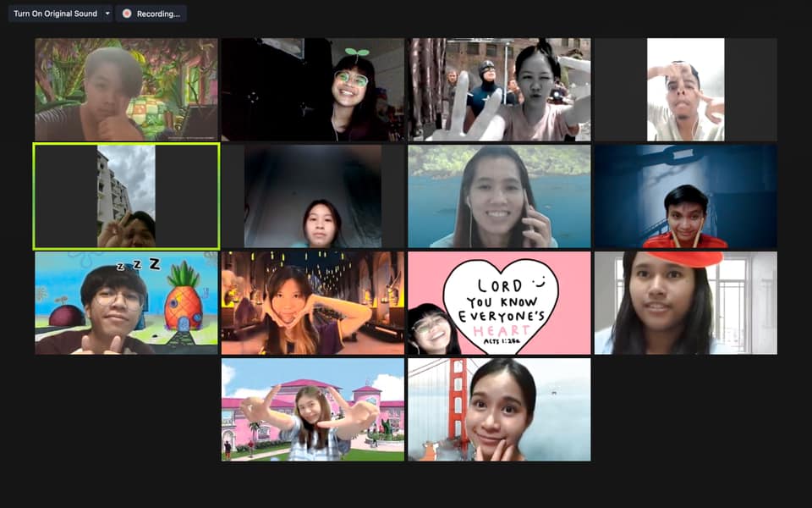The image size is (812, 508).
Task: Select participant with pink mansion background
Action: [313, 410]
